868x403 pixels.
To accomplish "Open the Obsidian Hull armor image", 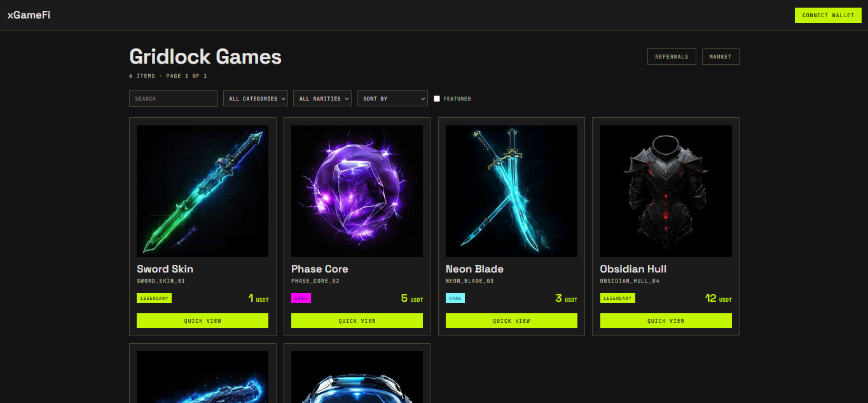I will (666, 191).
